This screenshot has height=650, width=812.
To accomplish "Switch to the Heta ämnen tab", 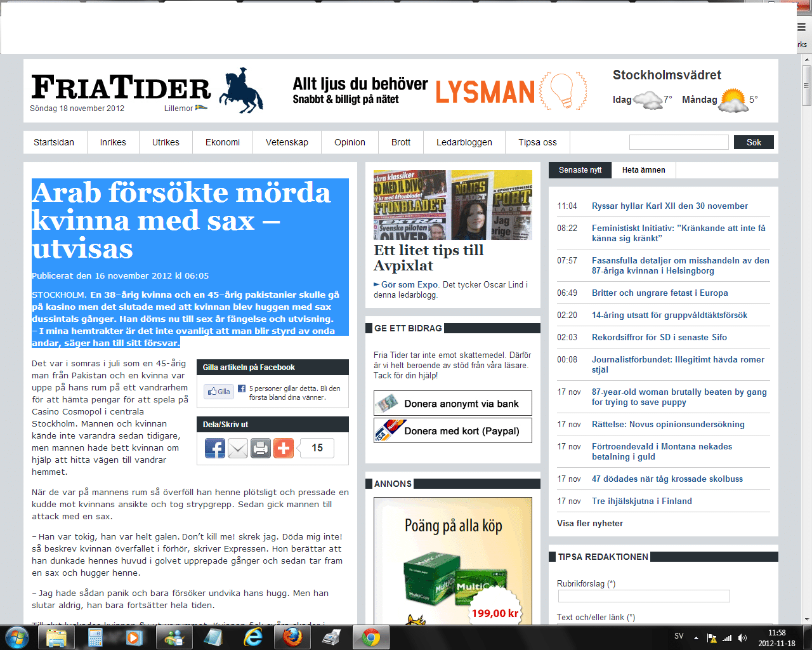I will tap(644, 170).
